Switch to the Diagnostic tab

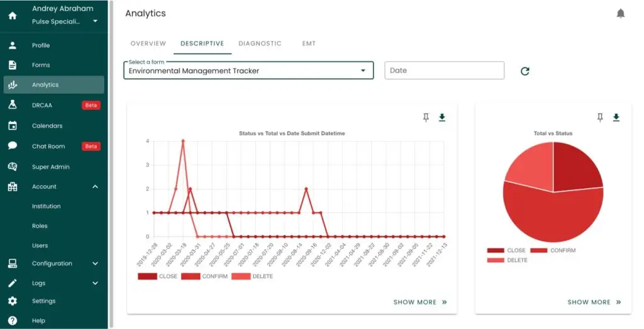[260, 44]
